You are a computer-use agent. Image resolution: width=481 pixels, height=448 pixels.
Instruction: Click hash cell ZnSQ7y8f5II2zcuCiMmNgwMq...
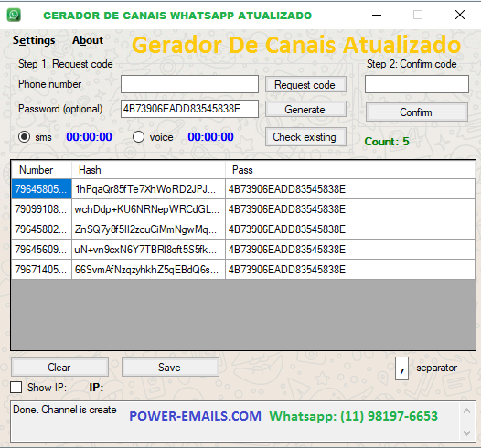click(x=148, y=229)
